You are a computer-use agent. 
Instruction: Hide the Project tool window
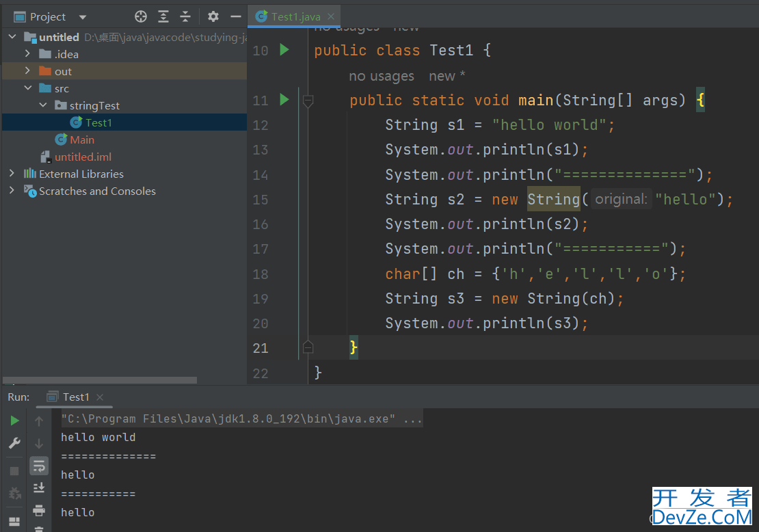pyautogui.click(x=236, y=16)
